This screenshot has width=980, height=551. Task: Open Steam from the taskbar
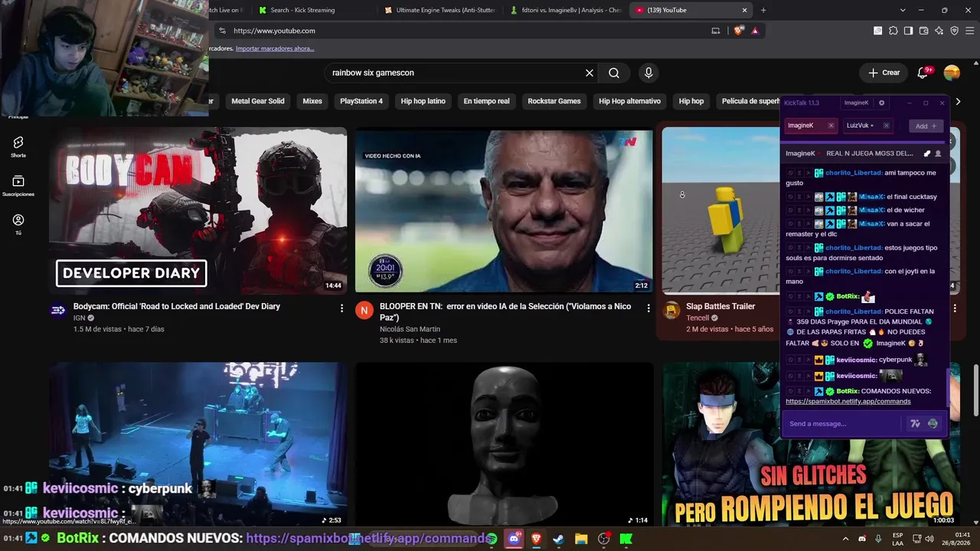click(x=559, y=539)
